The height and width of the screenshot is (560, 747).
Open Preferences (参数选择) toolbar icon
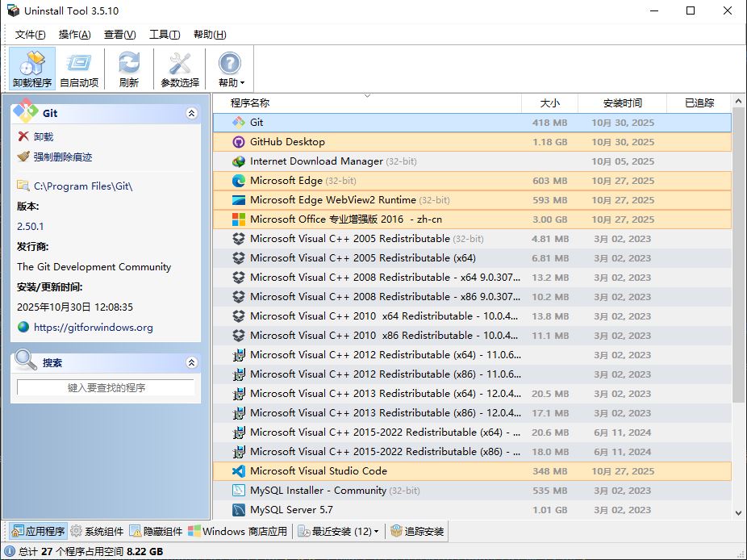179,69
